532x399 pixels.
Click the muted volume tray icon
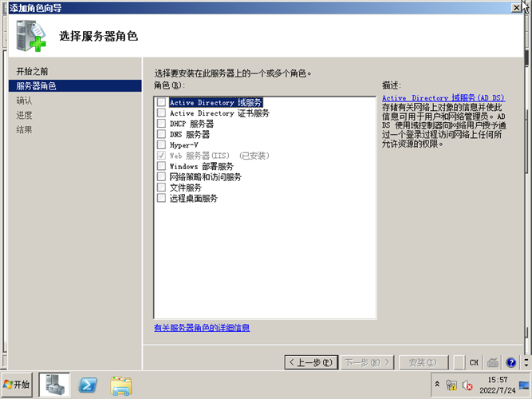click(x=467, y=385)
